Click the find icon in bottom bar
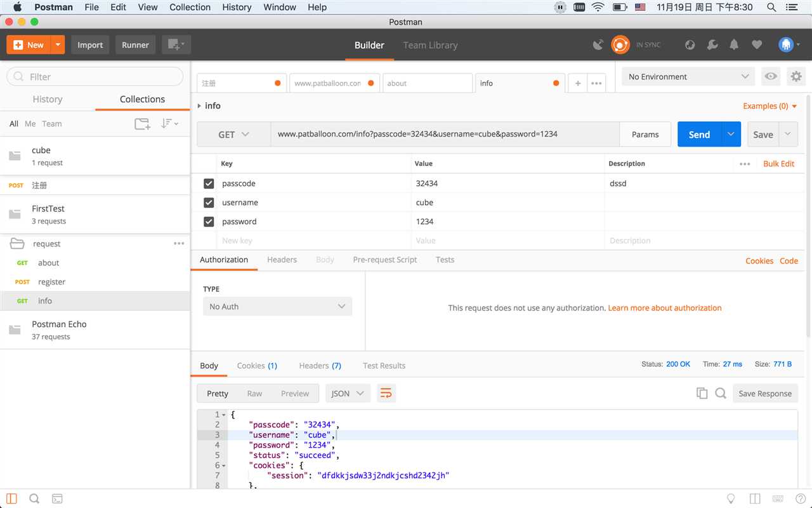 pyautogui.click(x=34, y=498)
